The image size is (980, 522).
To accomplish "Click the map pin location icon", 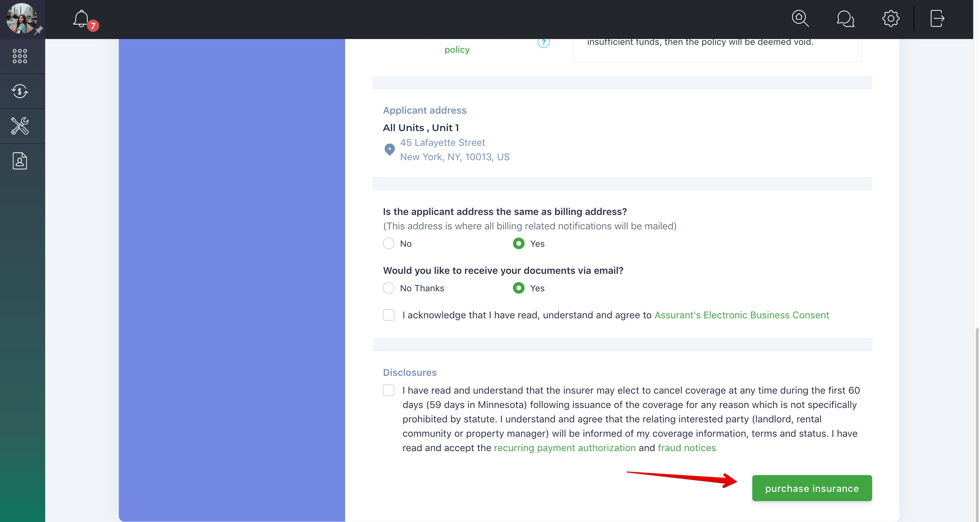I will pos(389,150).
